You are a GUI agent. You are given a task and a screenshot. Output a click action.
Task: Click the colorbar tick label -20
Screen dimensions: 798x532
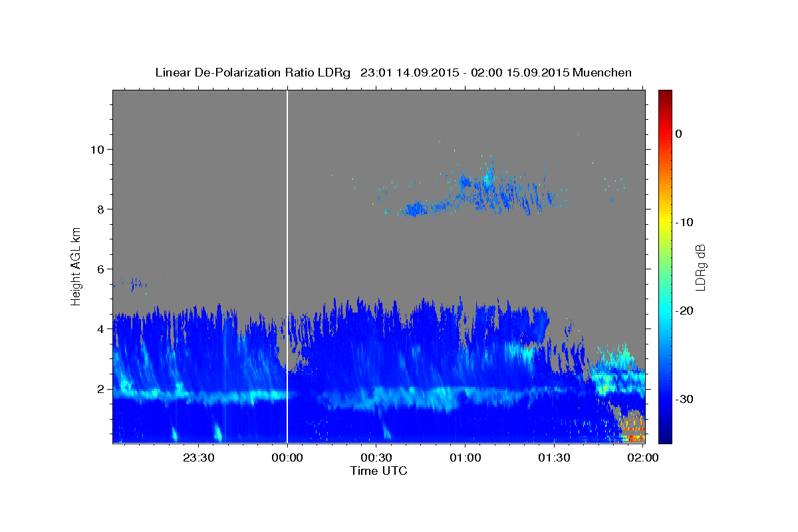click(x=684, y=311)
